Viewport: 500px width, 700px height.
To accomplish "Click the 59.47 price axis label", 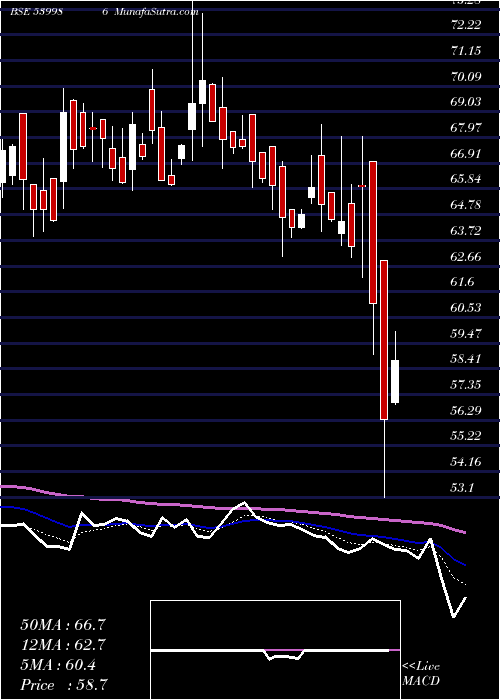I will click(468, 333).
